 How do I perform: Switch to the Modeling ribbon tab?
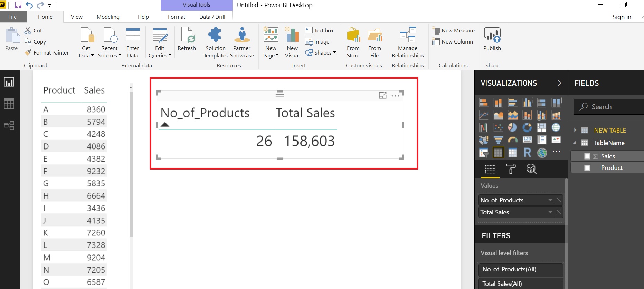click(x=108, y=17)
